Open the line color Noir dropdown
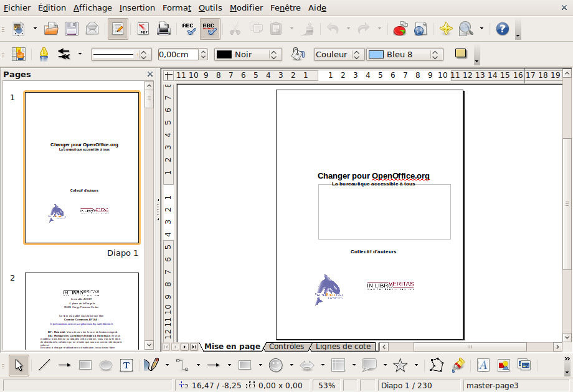The height and width of the screenshot is (392, 573). click(x=248, y=55)
